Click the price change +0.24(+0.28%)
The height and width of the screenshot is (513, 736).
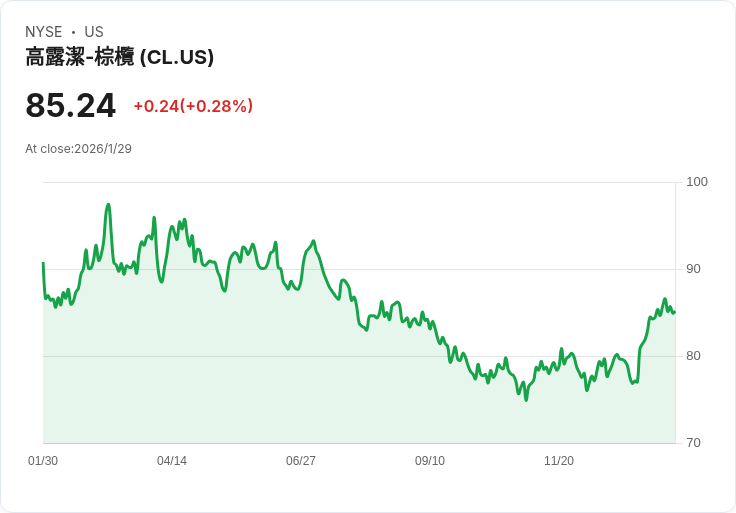coord(193,106)
